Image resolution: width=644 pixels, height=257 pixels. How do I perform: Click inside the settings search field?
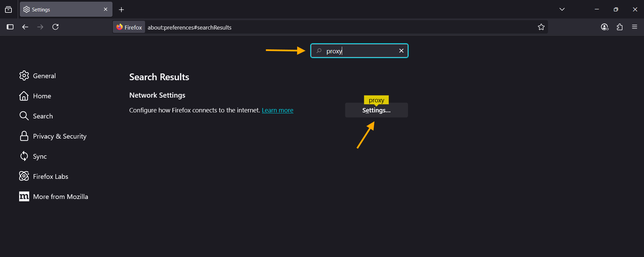tap(359, 51)
